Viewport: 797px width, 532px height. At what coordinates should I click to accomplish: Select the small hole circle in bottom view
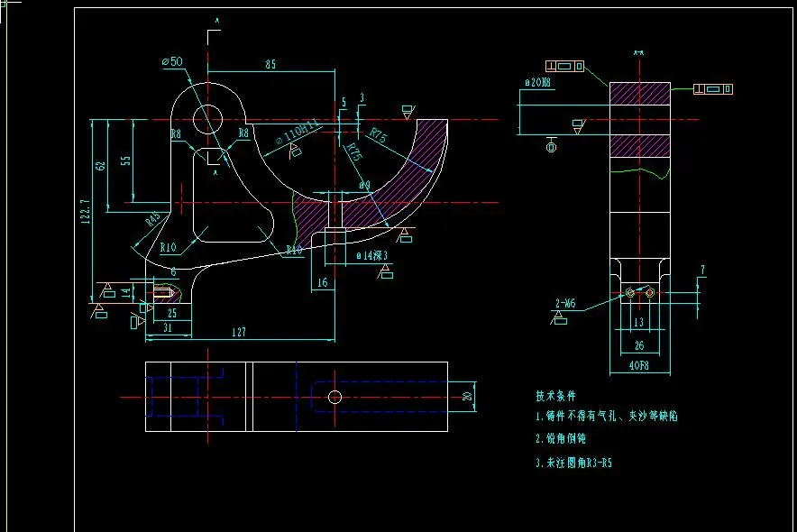coord(335,397)
